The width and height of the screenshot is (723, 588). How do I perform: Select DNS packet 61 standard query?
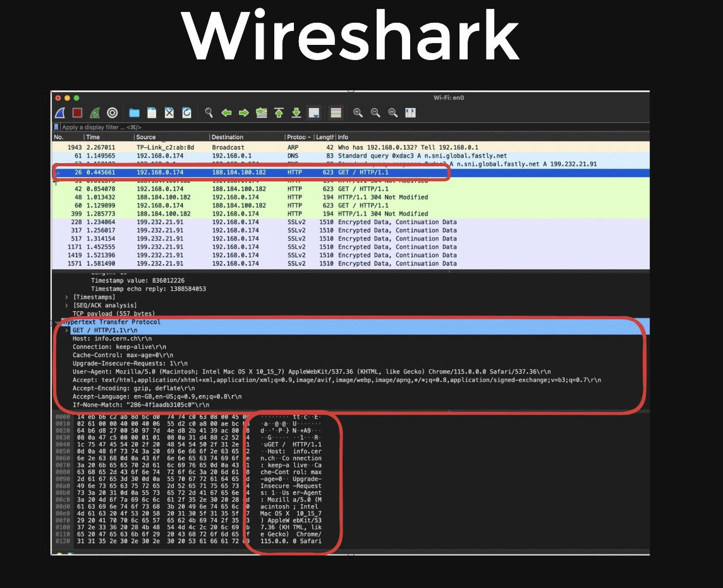[350, 156]
